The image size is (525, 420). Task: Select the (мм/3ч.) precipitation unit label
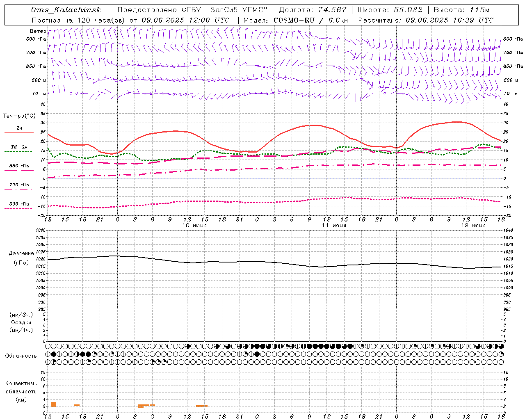click(21, 315)
